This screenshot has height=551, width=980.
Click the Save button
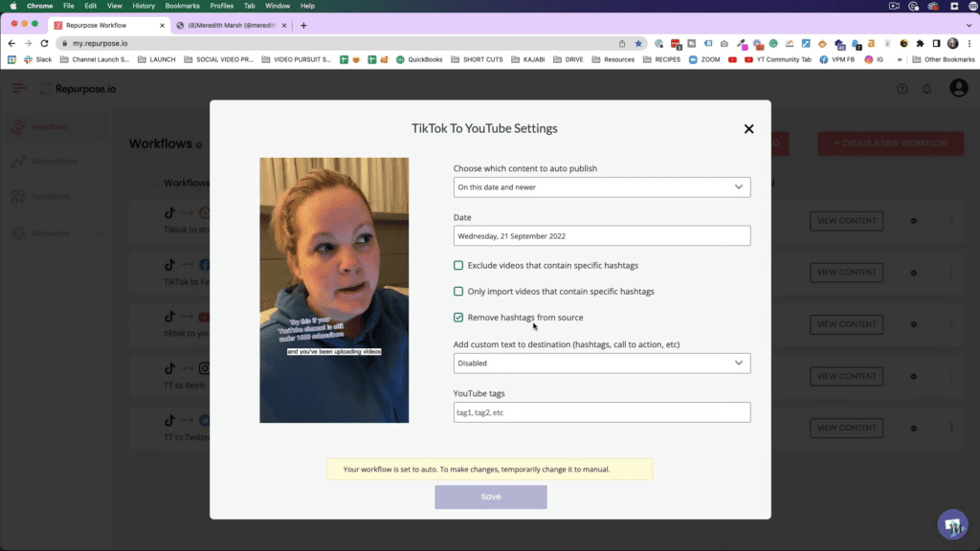coord(491,496)
